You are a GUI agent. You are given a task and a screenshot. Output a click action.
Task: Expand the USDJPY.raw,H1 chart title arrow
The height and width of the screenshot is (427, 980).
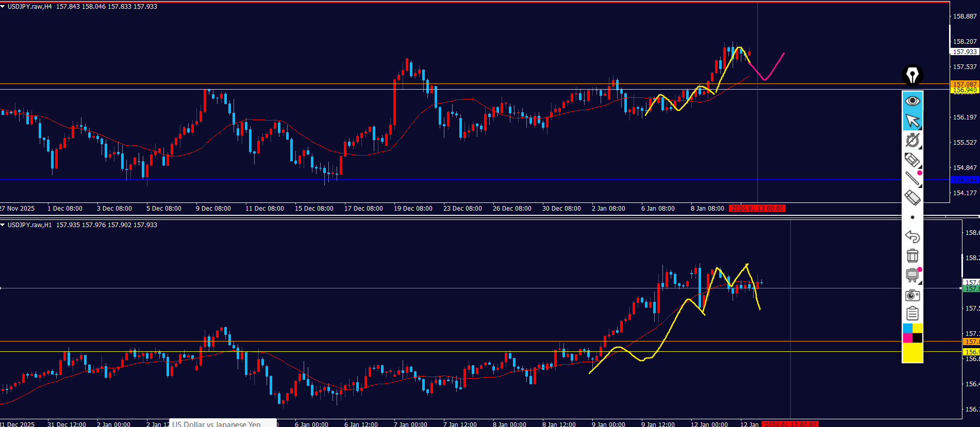[x=3, y=225]
